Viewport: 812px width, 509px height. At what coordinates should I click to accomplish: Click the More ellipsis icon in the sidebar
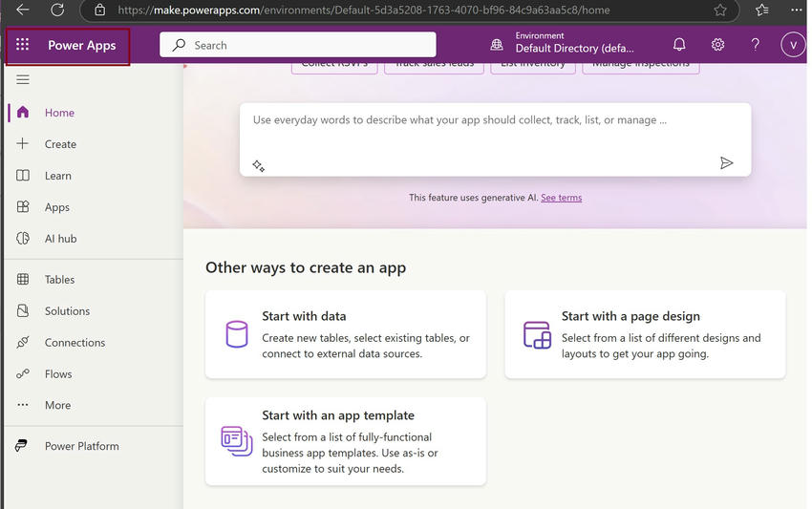(x=23, y=404)
